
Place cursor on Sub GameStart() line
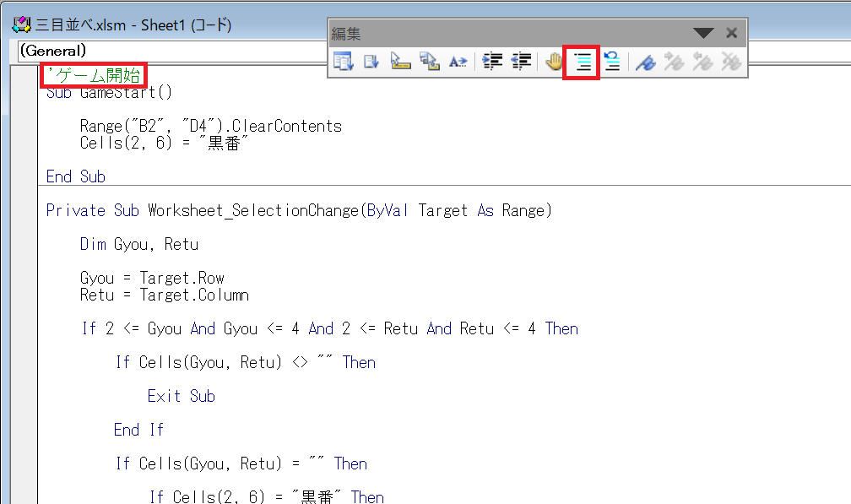pyautogui.click(x=109, y=92)
